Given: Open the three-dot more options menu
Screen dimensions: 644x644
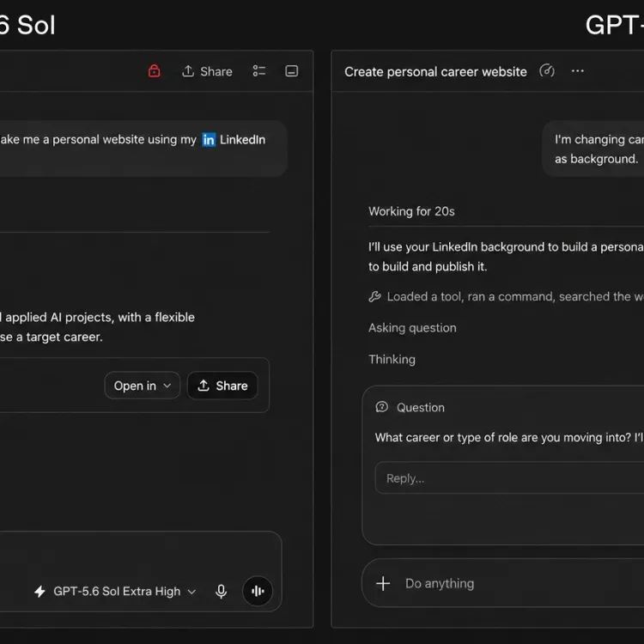Looking at the screenshot, I should tap(578, 71).
